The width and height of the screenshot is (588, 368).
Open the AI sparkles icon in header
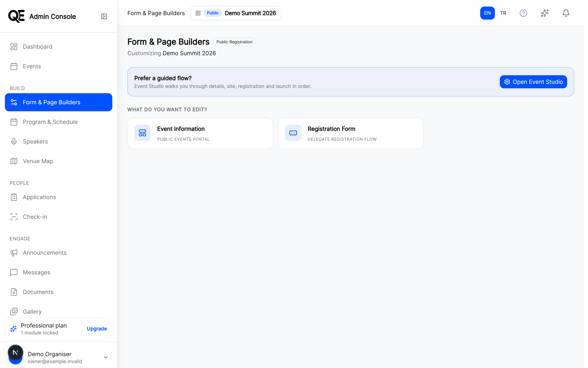coord(545,13)
